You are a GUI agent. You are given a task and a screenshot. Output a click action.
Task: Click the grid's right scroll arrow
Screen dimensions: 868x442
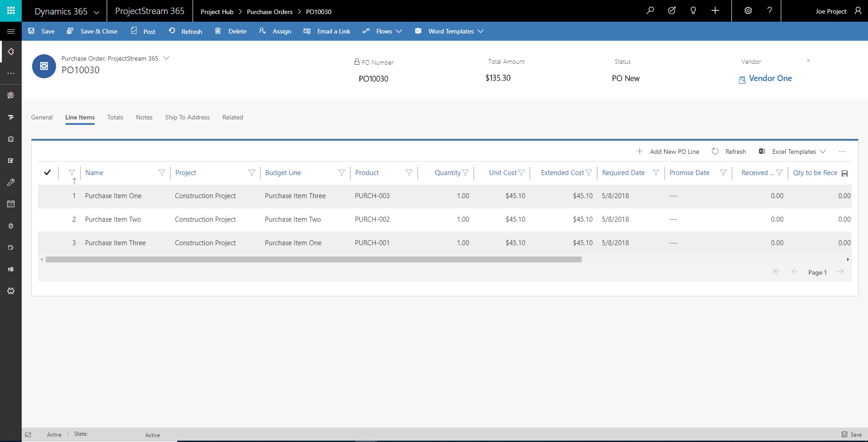tap(848, 260)
